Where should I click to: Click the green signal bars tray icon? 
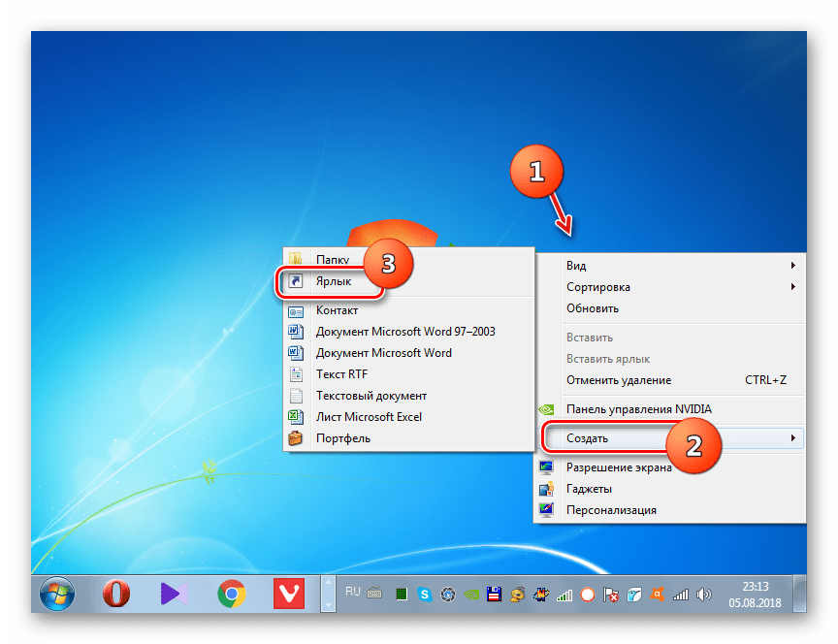(x=564, y=595)
